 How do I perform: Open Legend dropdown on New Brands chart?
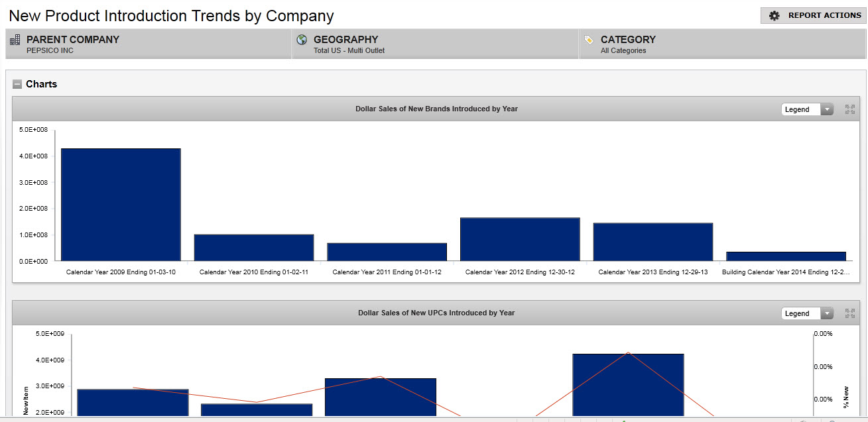point(807,109)
